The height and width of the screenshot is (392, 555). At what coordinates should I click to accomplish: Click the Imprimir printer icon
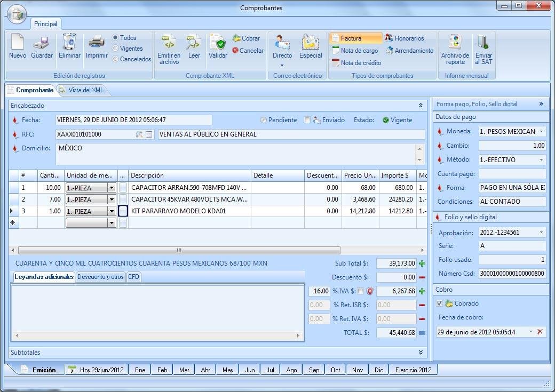tap(97, 42)
